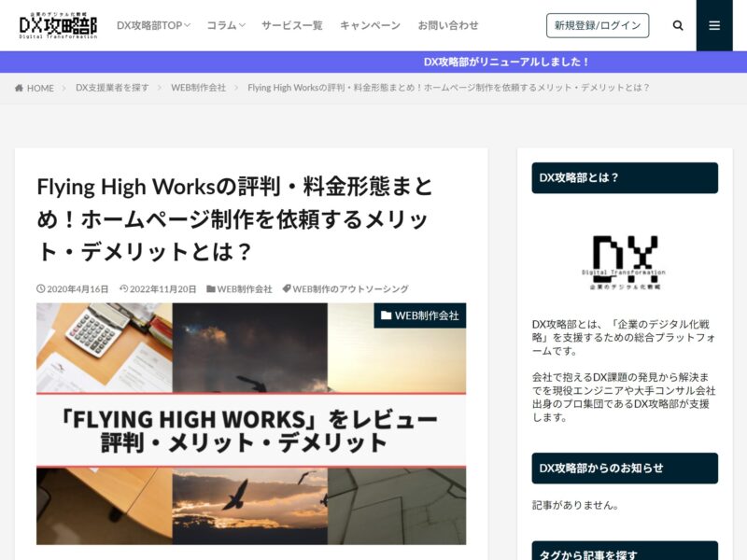The image size is (747, 560).
Task: Click the WEB制作会社 badge on featured image
Action: (x=419, y=315)
